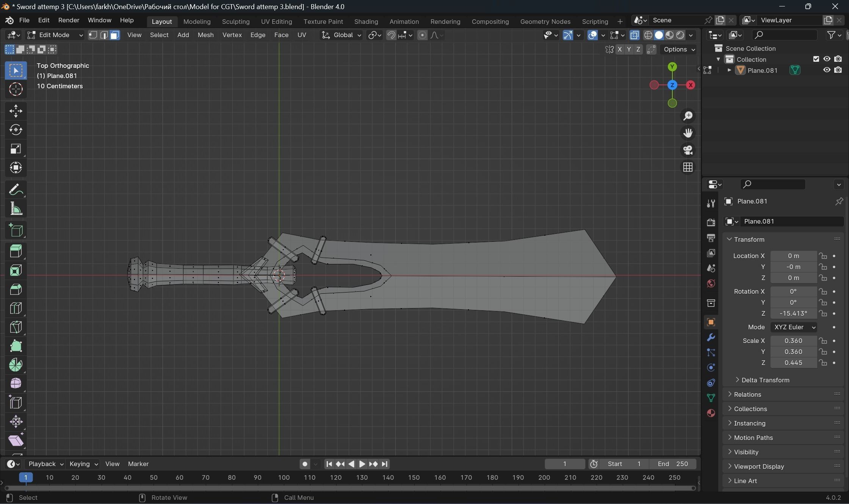Enable vertex select mode
The width and height of the screenshot is (849, 504).
93,35
